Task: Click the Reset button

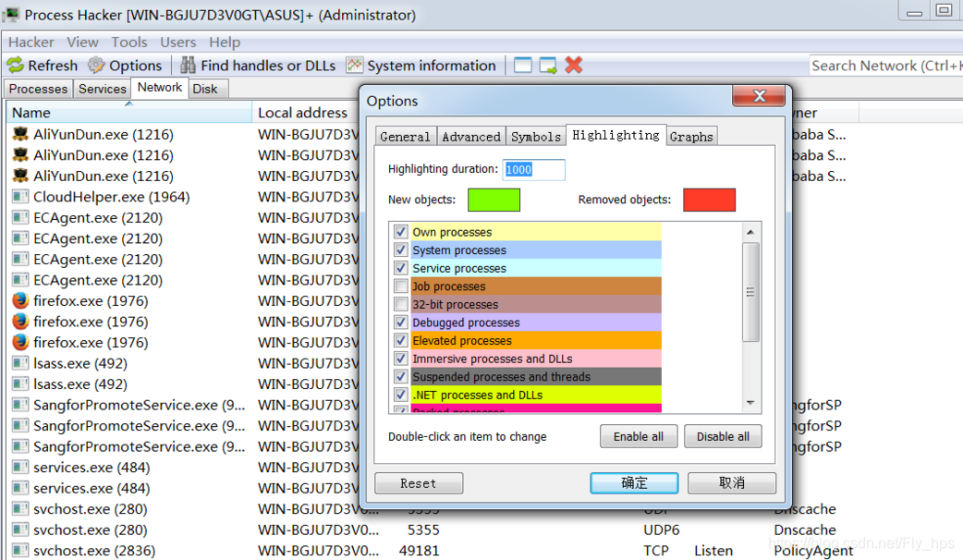Action: coord(419,483)
